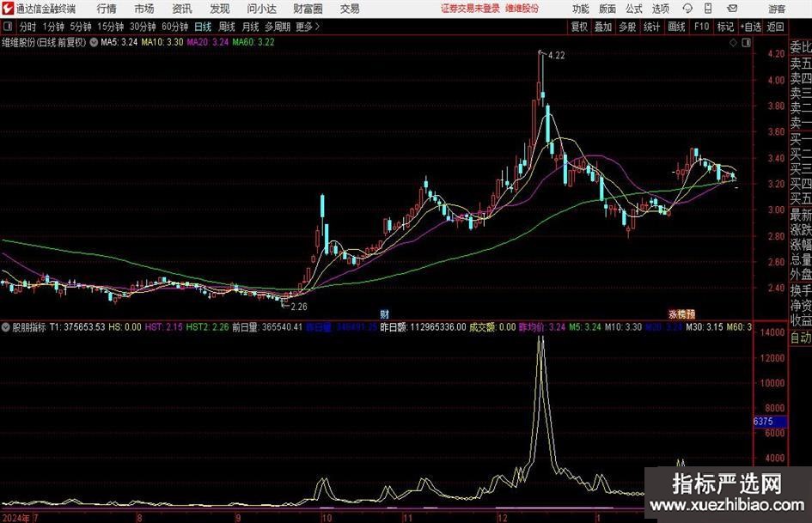Click the 财 marker on the chart
Viewport: 812px width, 523px height.
point(384,314)
